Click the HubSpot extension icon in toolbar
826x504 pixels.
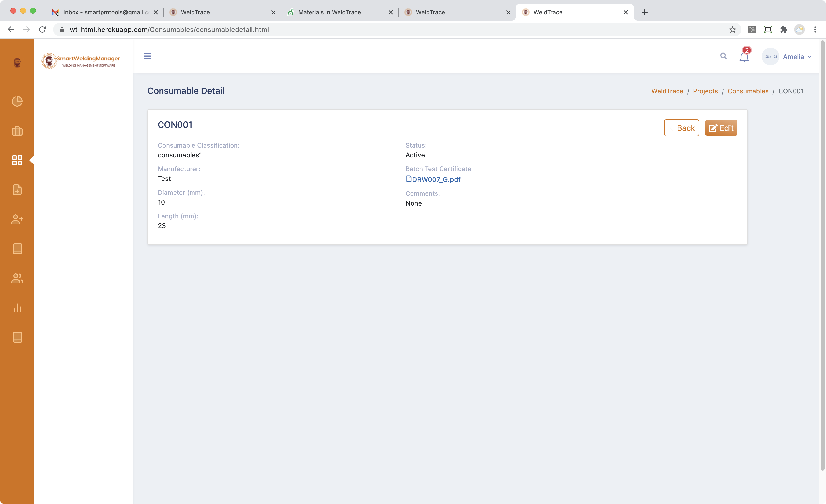click(x=752, y=30)
